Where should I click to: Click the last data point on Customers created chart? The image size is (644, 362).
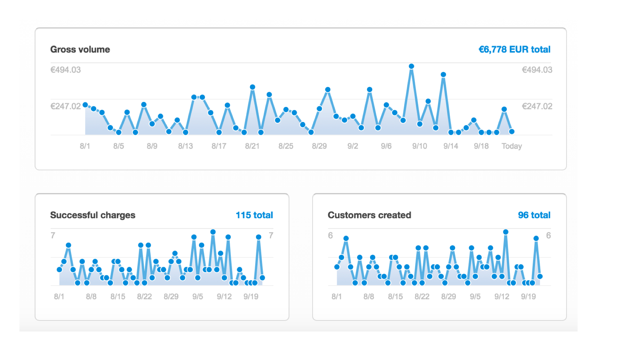click(x=540, y=276)
